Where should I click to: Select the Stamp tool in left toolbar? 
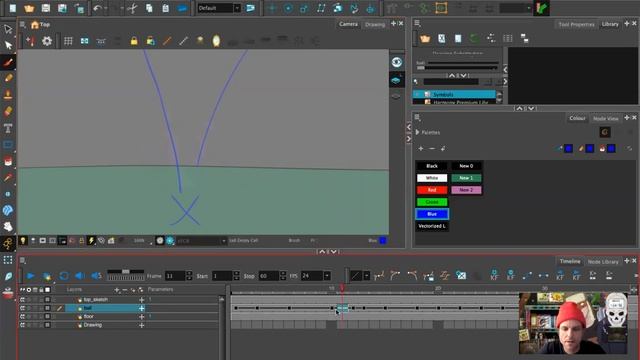pyautogui.click(x=8, y=95)
